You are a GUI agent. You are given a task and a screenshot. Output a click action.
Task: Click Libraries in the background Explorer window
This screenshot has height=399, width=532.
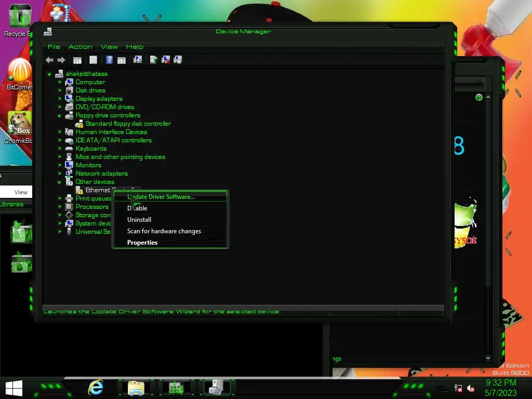point(11,204)
